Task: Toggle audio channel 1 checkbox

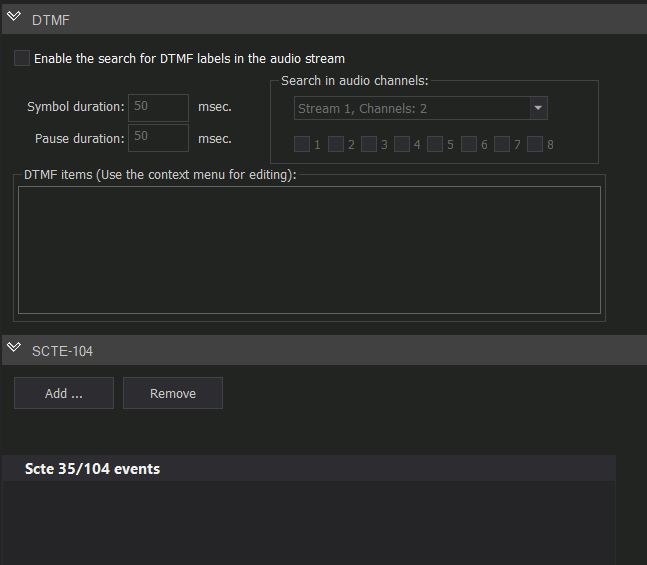Action: 302,144
